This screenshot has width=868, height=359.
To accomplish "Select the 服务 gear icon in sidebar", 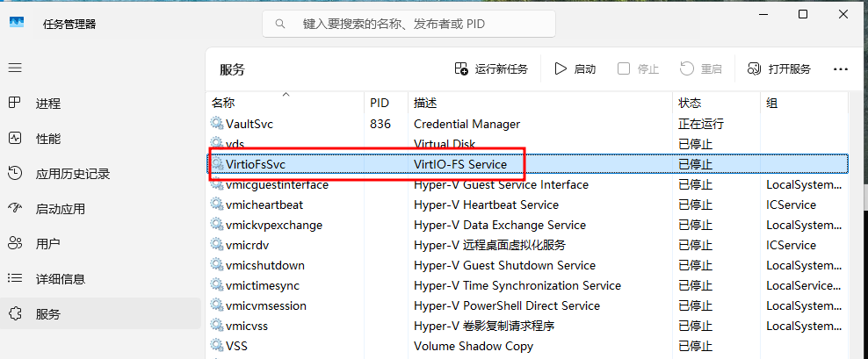I will click(15, 313).
